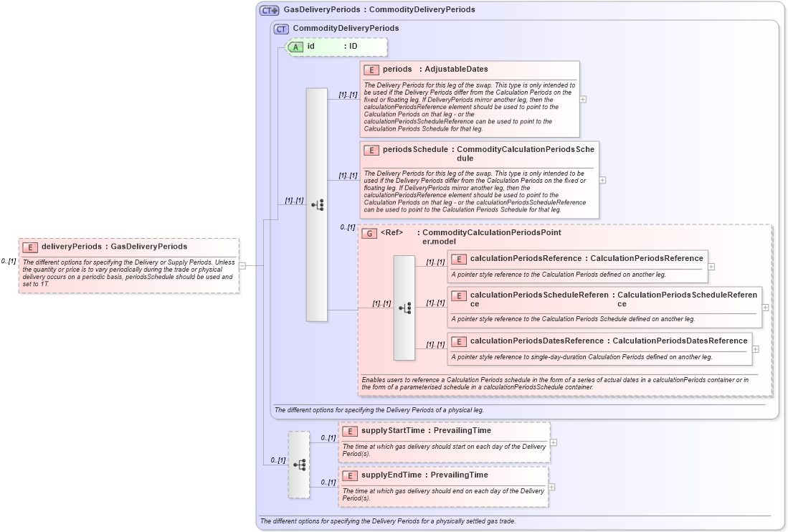Image resolution: width=788 pixels, height=532 pixels.
Task: Click the CT icon beside CommodityDeliveryPeriods
Action: click(280, 29)
